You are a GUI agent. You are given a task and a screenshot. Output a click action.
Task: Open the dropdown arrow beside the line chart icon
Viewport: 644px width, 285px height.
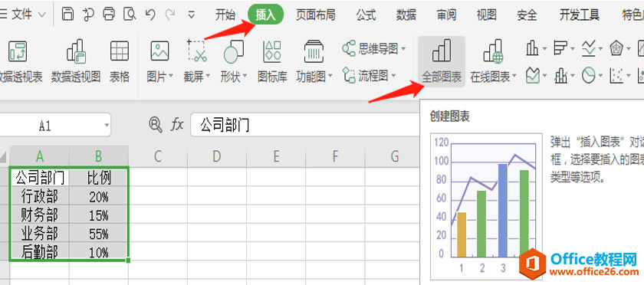(600, 49)
